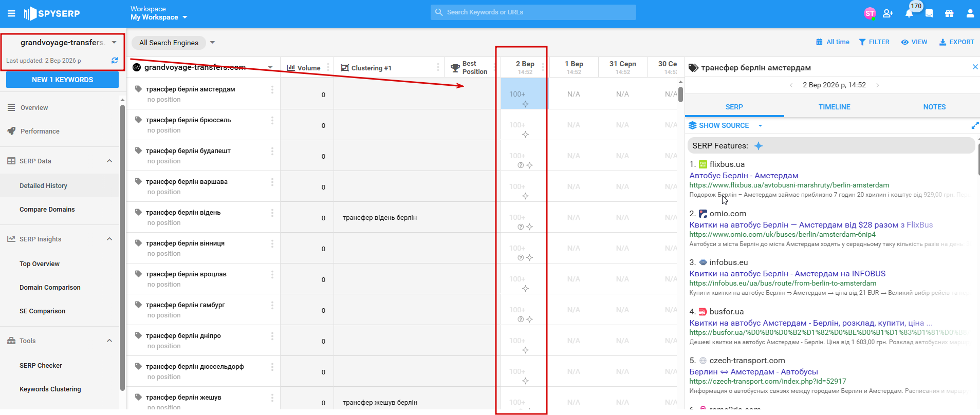Click the Search Keywords or URLs field
Viewport: 980px width, 415px height.
(x=533, y=12)
